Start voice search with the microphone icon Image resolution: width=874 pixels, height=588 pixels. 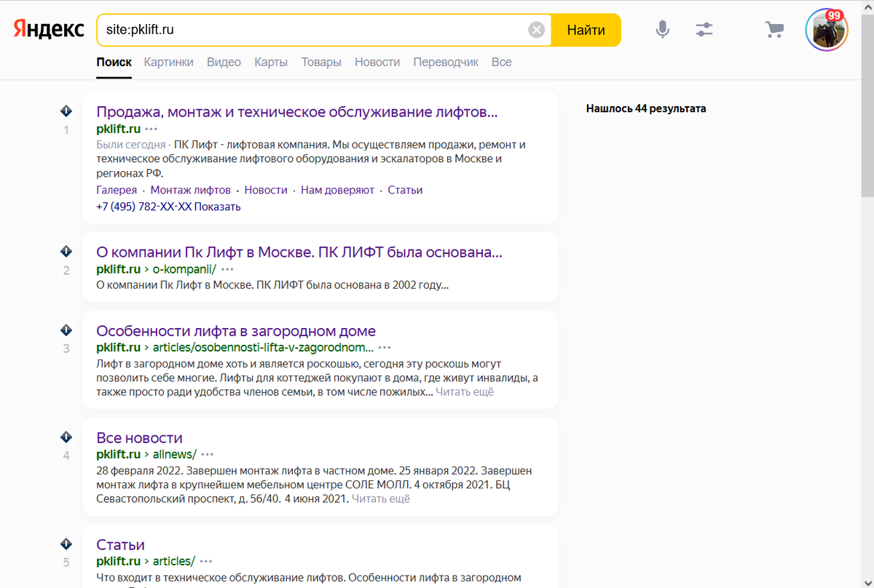point(662,30)
